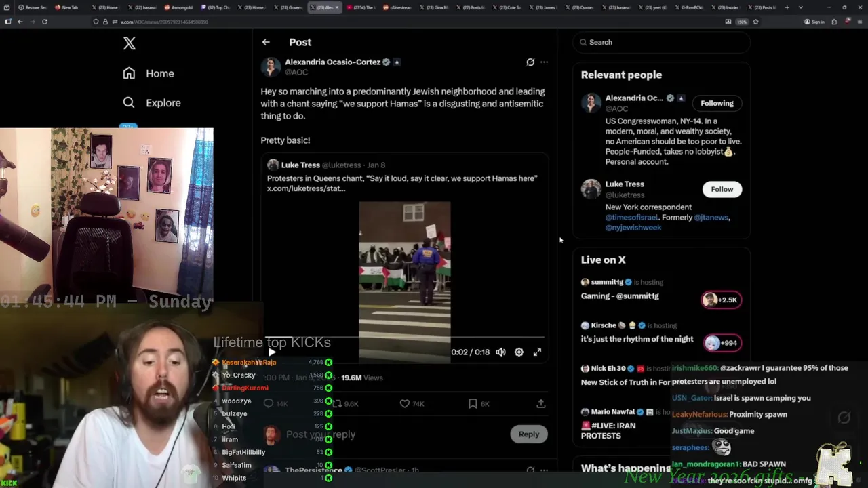
Task: Click the video timestamp 0:02 / 0:18
Action: (470, 352)
